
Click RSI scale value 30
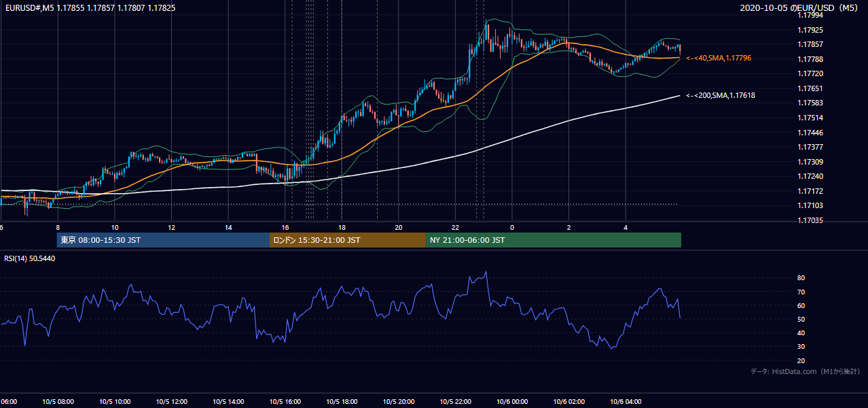(x=801, y=347)
